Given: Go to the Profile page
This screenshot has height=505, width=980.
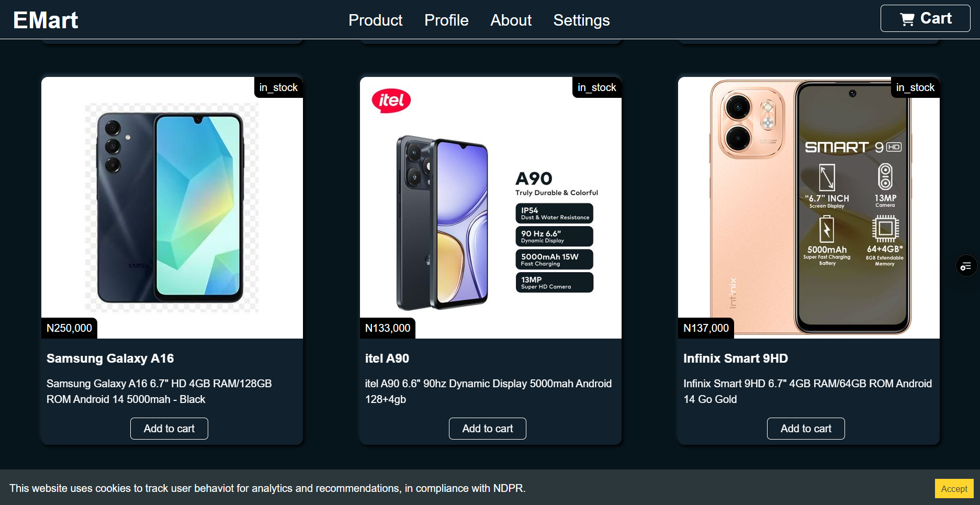Looking at the screenshot, I should tap(446, 20).
